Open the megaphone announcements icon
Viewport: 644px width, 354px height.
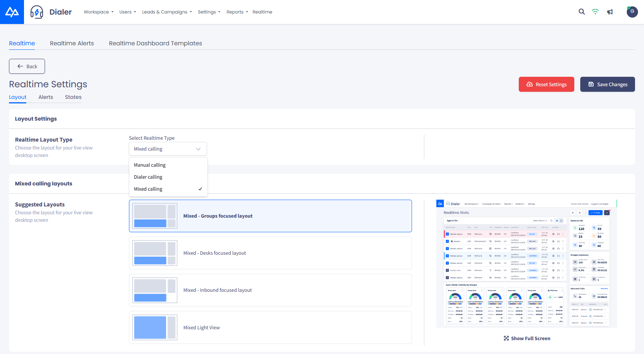point(610,12)
